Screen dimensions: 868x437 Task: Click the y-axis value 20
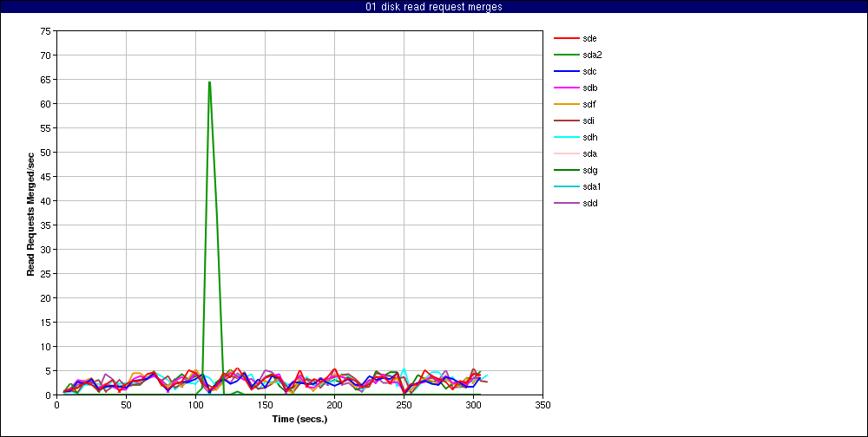point(45,297)
